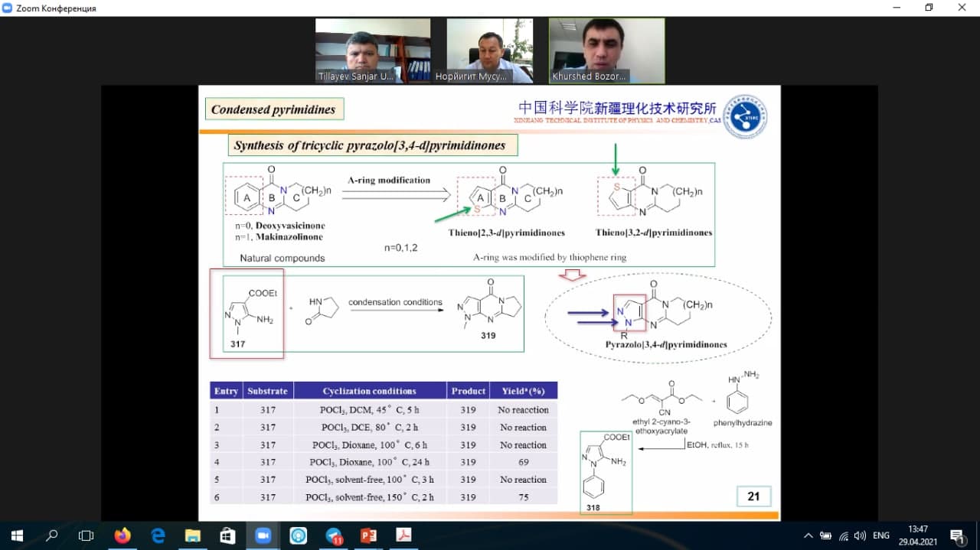Open the Windows Start menu
This screenshot has width=980, height=550.
click(17, 535)
